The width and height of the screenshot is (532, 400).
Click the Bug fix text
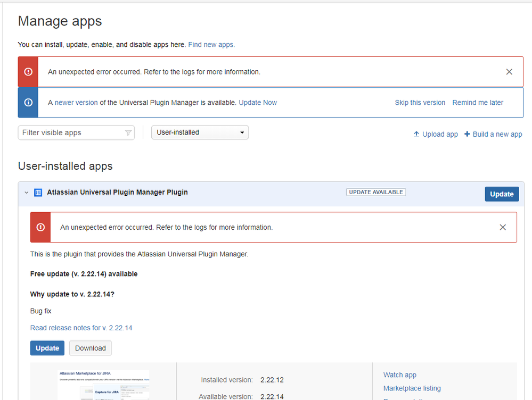[x=40, y=311]
